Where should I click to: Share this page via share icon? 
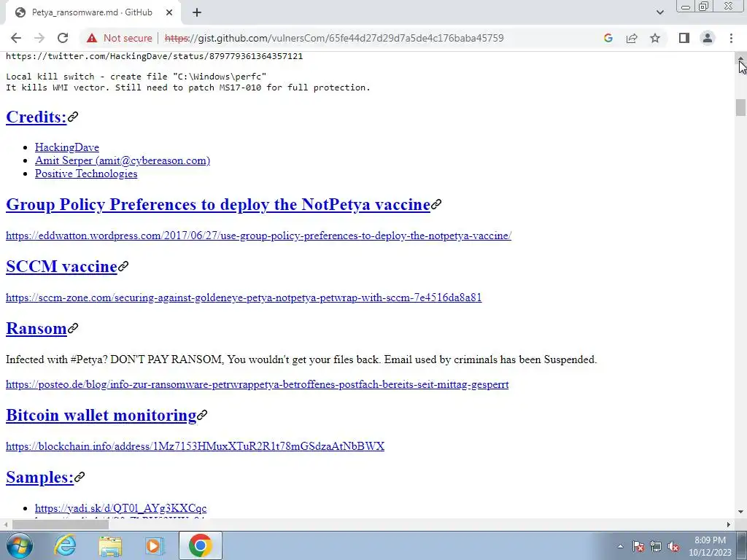tap(632, 38)
